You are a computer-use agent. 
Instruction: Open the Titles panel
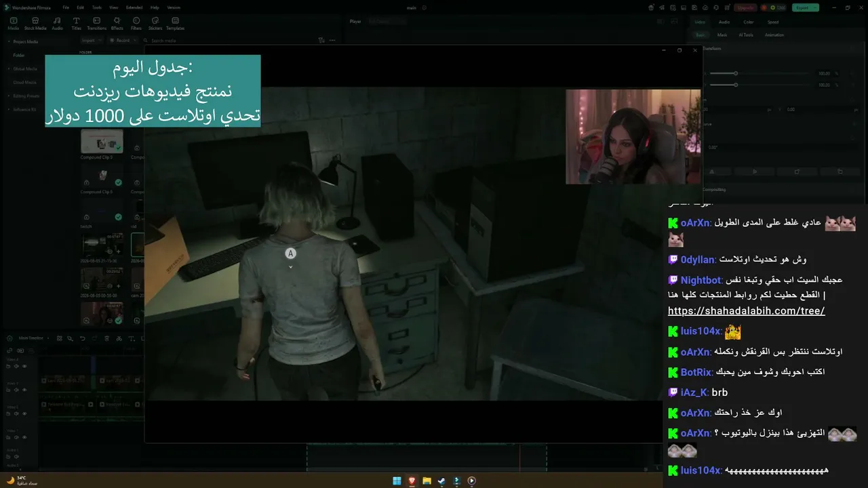77,24
